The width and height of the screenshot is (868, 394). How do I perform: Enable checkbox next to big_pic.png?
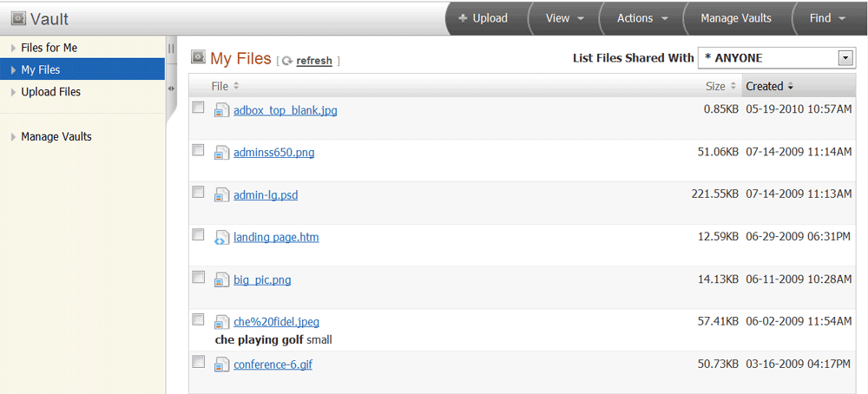(x=198, y=277)
